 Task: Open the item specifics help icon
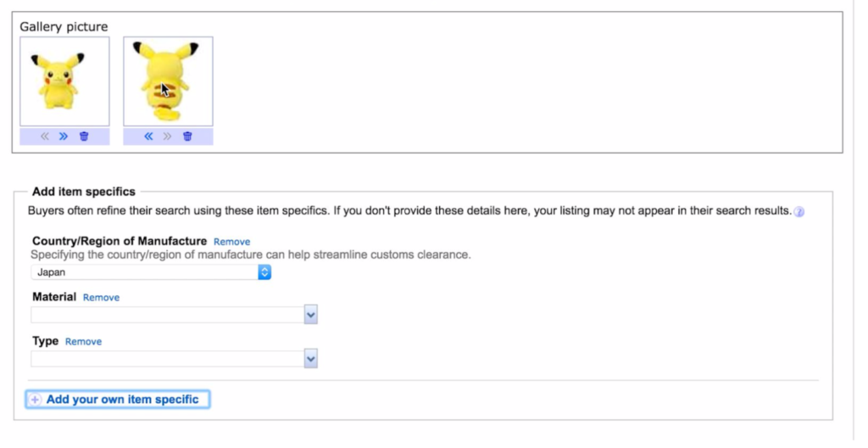tap(798, 212)
